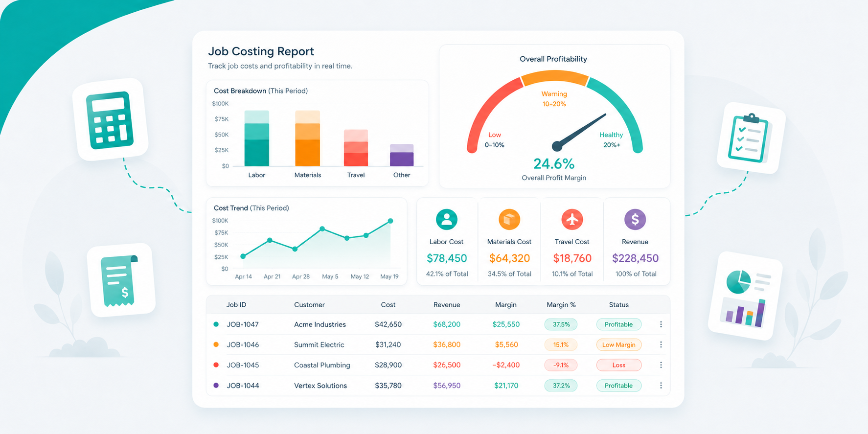Click the Other bar in Cost Breakdown
Image resolution: width=868 pixels, height=434 pixels.
click(402, 155)
